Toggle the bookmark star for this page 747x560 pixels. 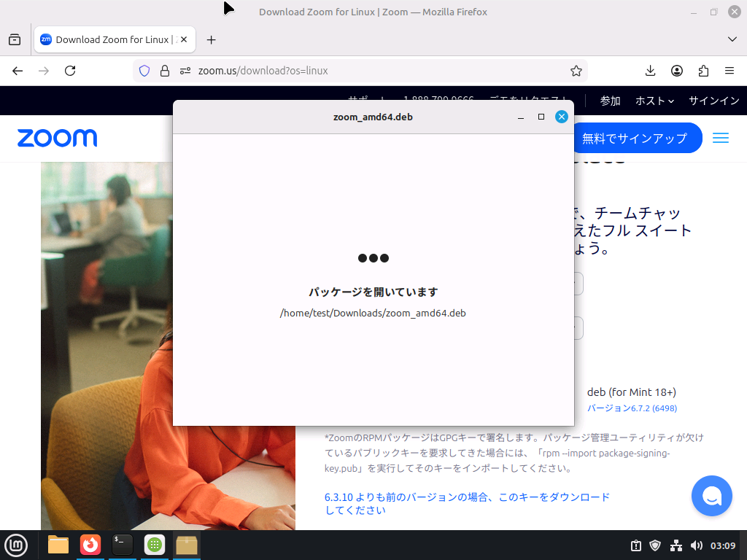tap(576, 71)
